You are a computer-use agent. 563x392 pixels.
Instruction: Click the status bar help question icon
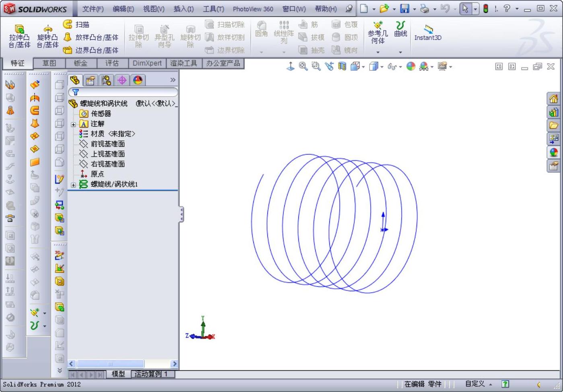click(505, 384)
